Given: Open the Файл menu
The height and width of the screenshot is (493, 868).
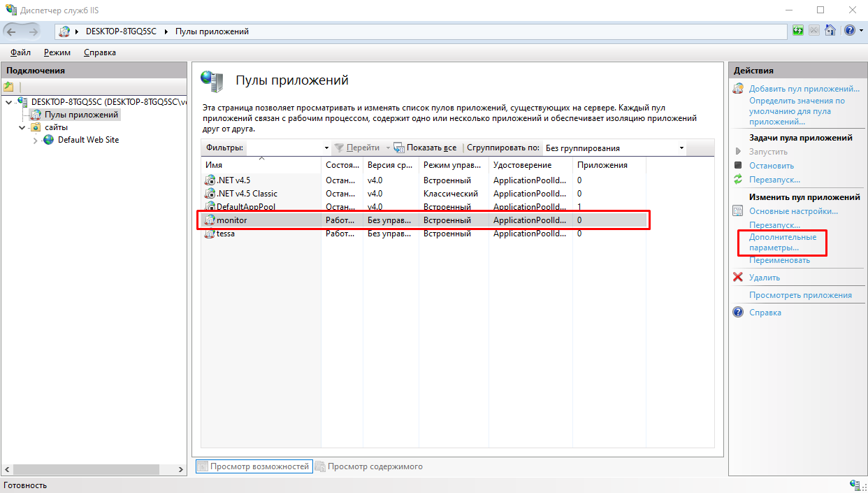Looking at the screenshot, I should point(20,52).
